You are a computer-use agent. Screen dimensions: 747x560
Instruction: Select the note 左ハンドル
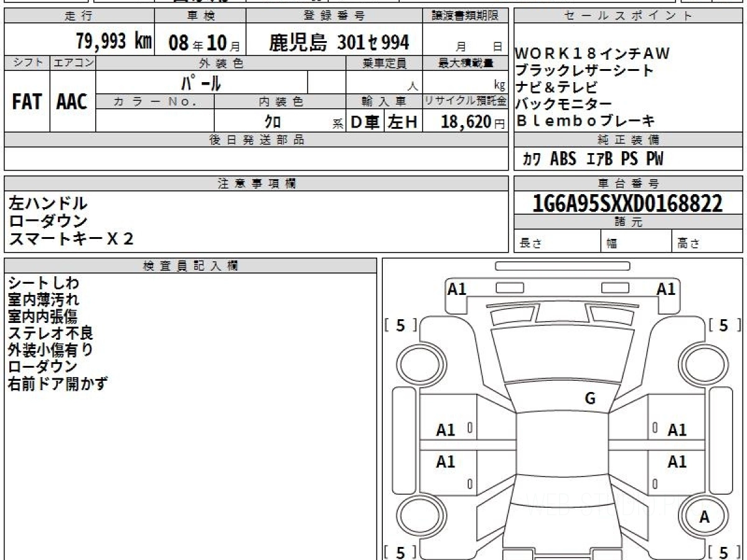(49, 203)
